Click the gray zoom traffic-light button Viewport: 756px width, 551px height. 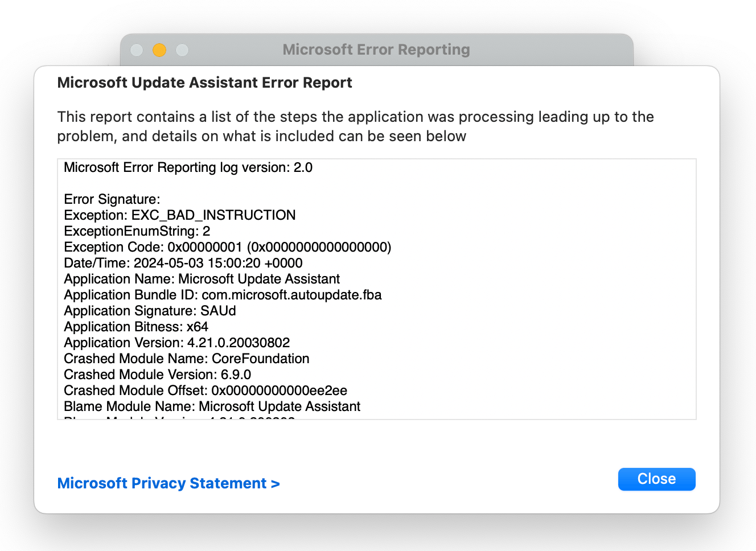[x=182, y=50]
